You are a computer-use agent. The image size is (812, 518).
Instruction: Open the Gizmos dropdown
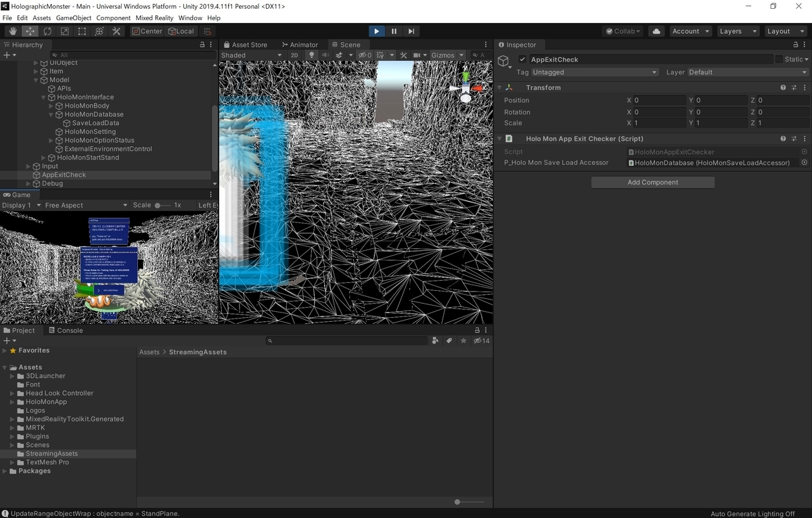pos(447,55)
